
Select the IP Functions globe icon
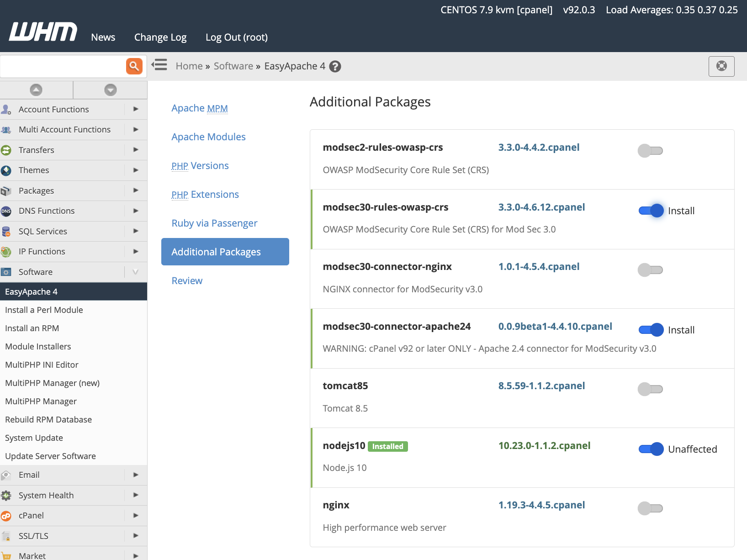[x=6, y=251]
